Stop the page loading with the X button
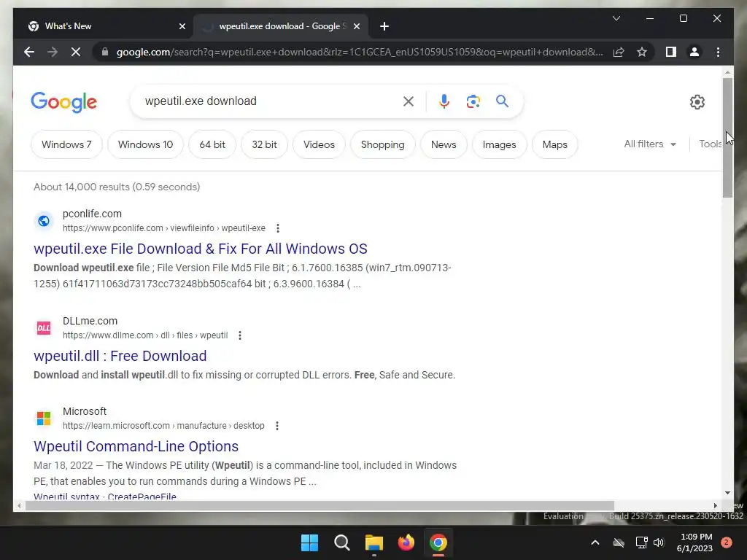This screenshot has height=560, width=747. pyautogui.click(x=76, y=52)
